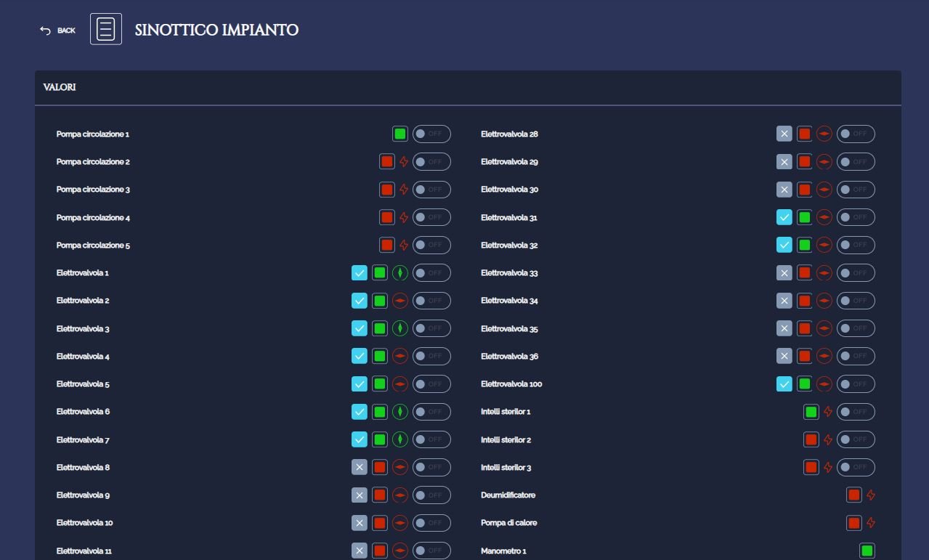Uncheck the blue checkbox for Elettrovalvola 100
929x560 pixels.
784,384
